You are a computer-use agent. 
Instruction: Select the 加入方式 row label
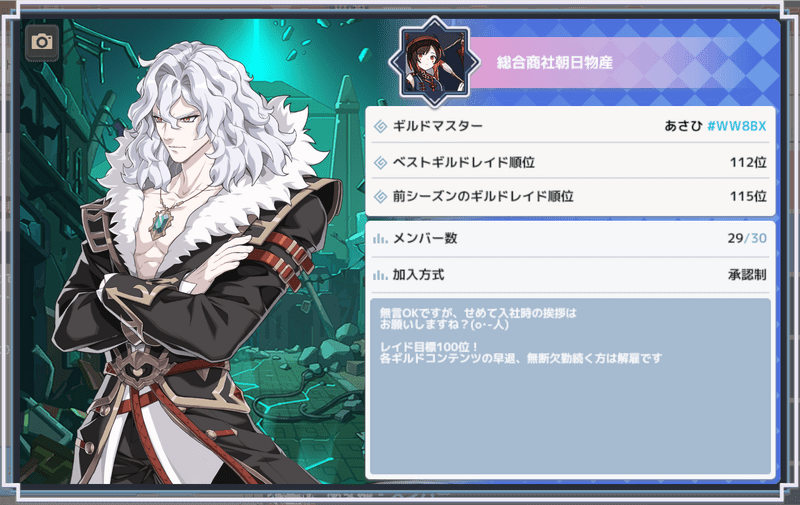[418, 275]
